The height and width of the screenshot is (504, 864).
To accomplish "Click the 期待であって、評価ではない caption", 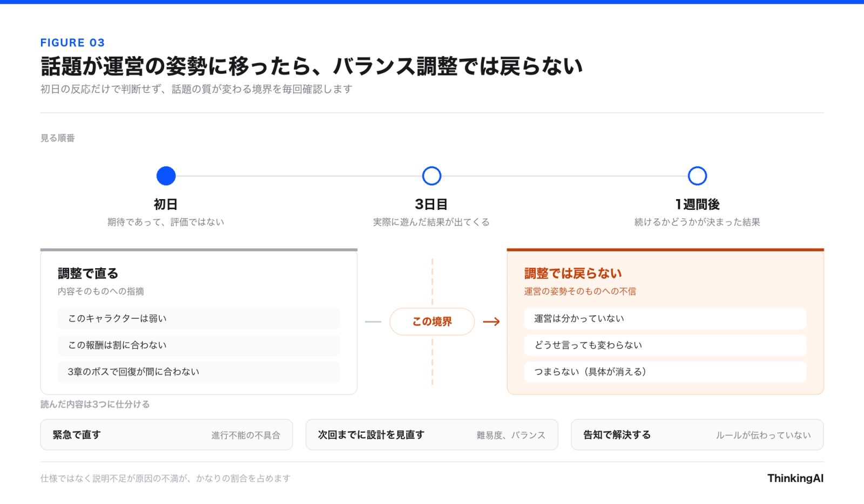I will (166, 222).
